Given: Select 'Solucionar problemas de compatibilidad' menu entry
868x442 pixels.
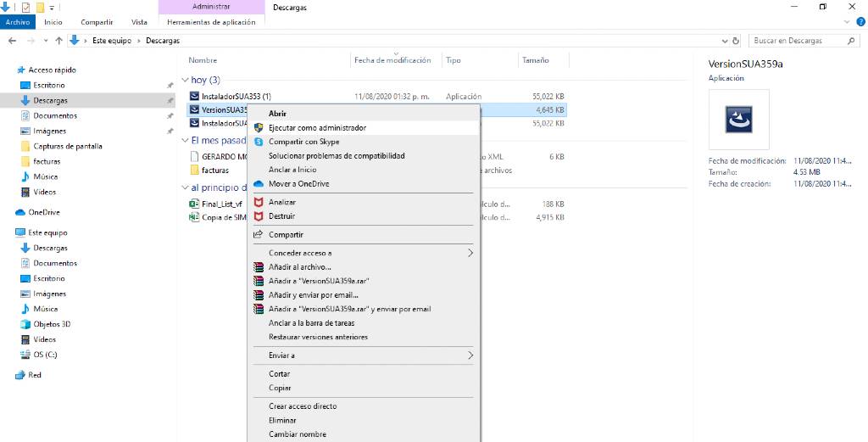Looking at the screenshot, I should coord(337,156).
